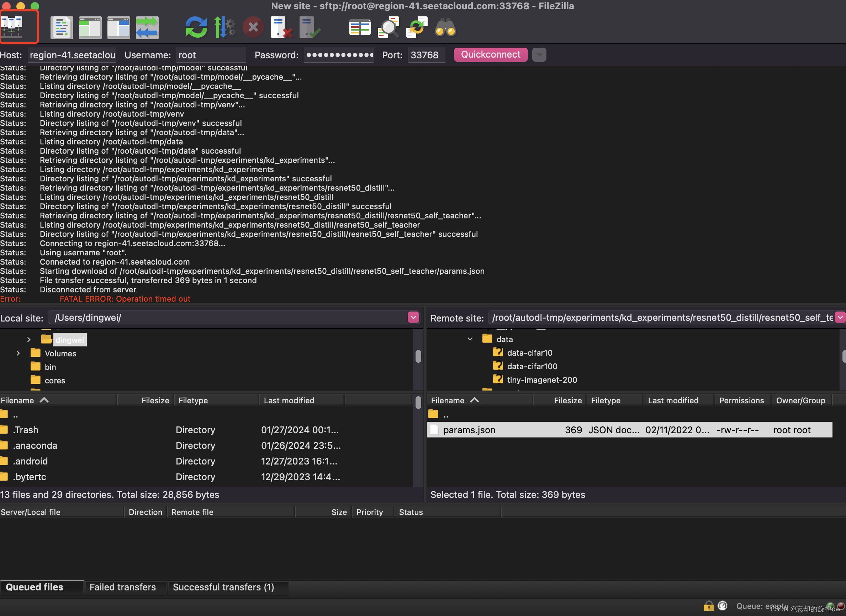
Task: Switch to the Failed transfers tab
Action: pyautogui.click(x=122, y=587)
